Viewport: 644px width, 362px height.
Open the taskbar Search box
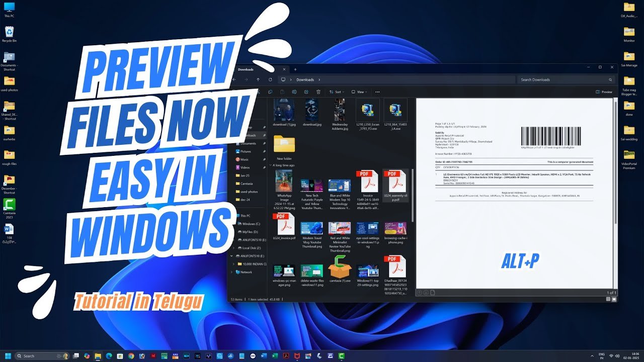[x=41, y=355]
